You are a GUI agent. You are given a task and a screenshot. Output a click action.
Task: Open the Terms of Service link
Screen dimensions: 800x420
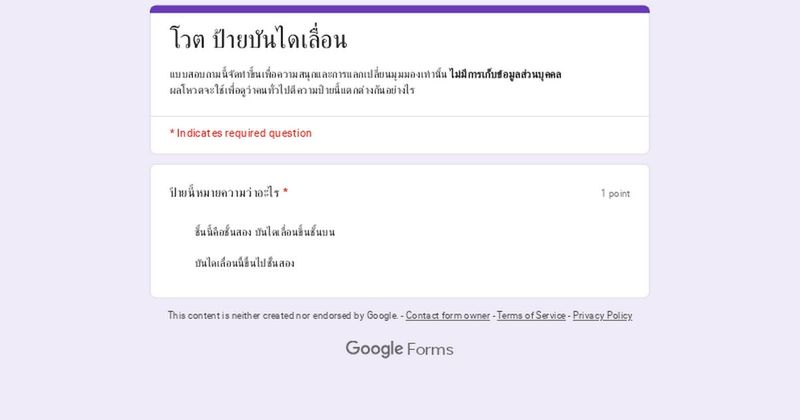(x=531, y=315)
